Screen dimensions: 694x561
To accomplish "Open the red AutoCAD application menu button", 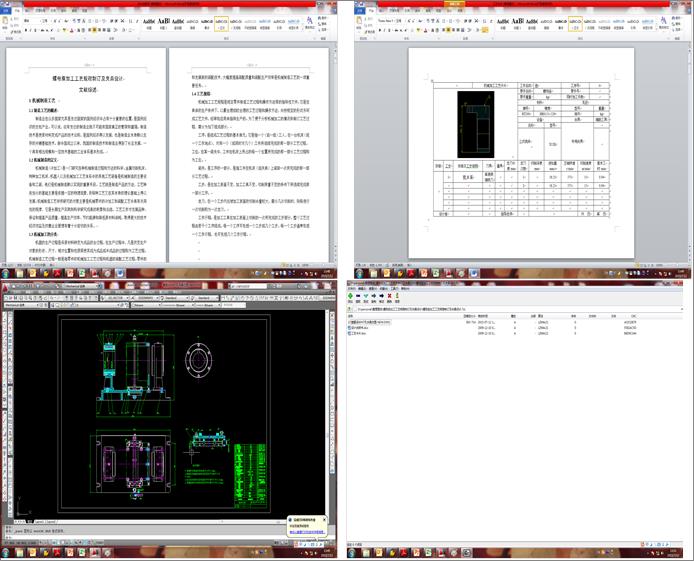I will click(x=5, y=287).
